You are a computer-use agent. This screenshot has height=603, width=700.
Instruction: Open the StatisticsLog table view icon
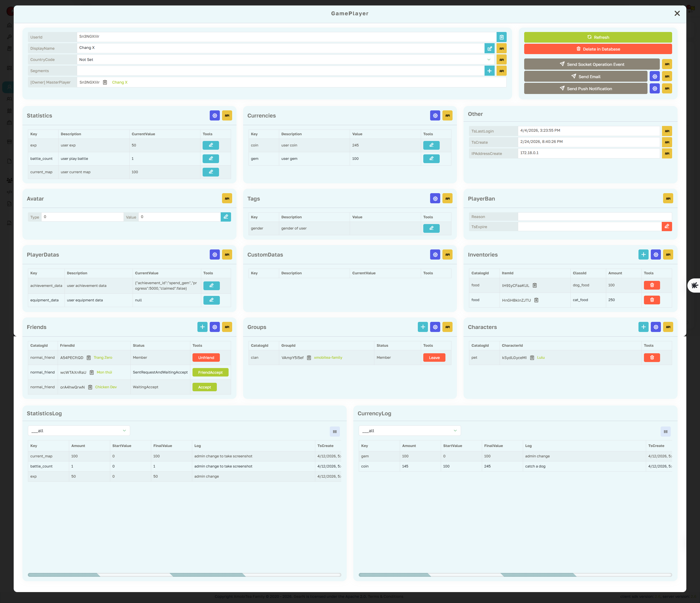[334, 431]
